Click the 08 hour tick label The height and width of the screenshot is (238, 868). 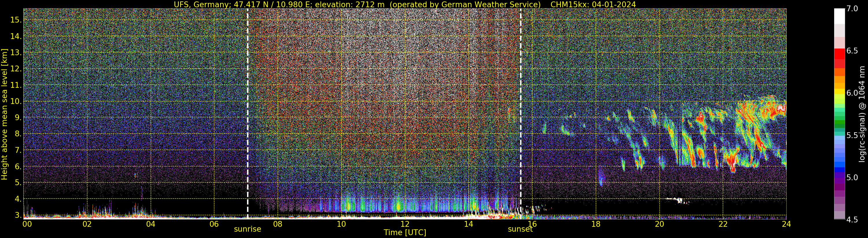coord(278,224)
